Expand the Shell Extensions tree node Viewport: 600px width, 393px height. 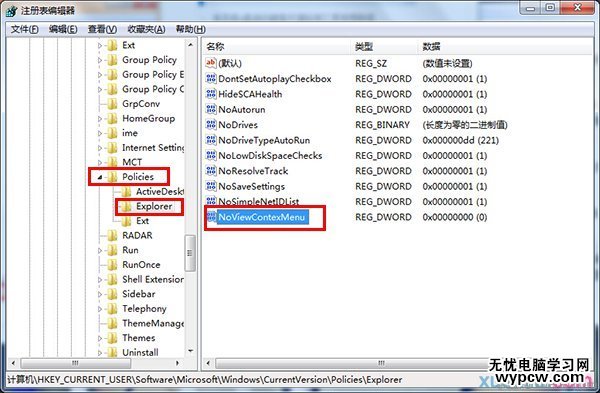tap(100, 279)
